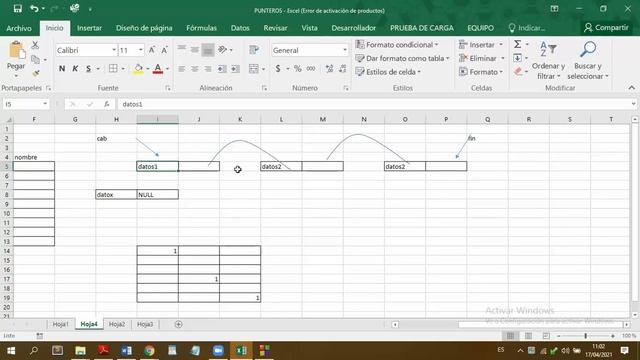Screen dimensions: 640x360
Task: Cut selection with the scissors icon
Action: [35, 45]
